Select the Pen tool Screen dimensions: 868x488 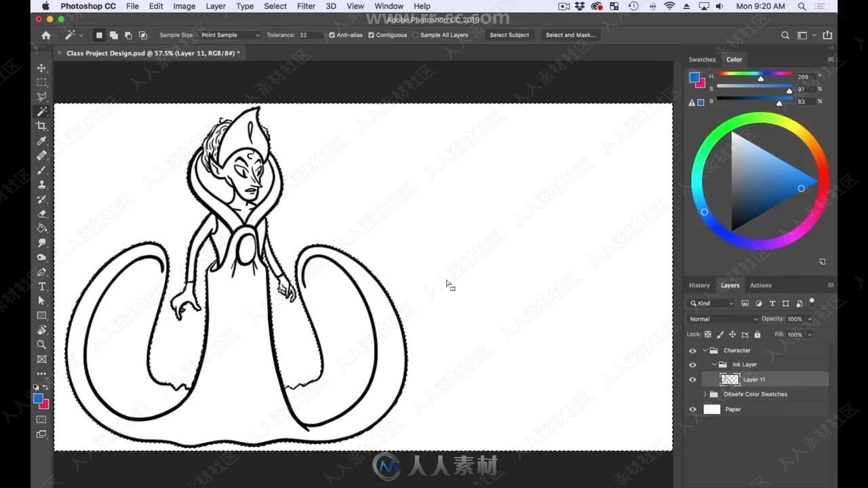41,272
